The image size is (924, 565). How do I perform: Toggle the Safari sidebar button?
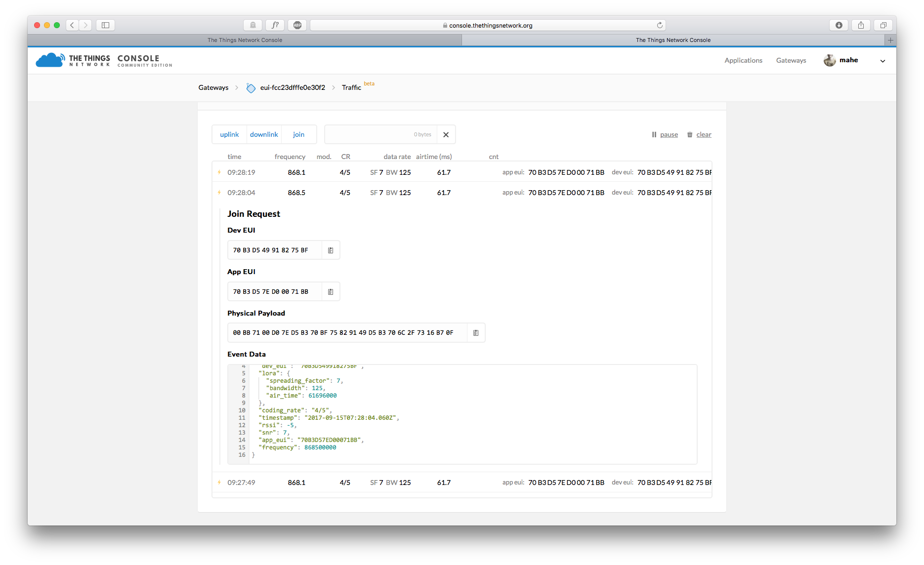click(105, 25)
